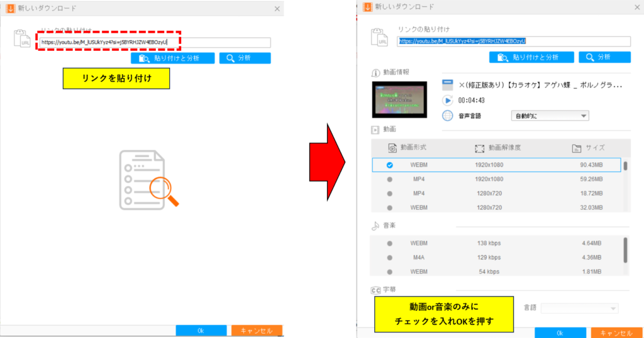
Task: Select the M4A 129 kbps audio option
Action: (390, 257)
